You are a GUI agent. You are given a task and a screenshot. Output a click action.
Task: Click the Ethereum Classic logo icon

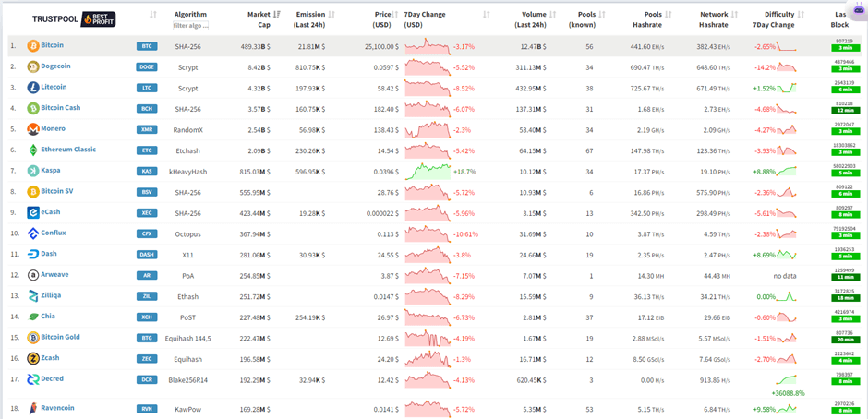[x=33, y=150]
